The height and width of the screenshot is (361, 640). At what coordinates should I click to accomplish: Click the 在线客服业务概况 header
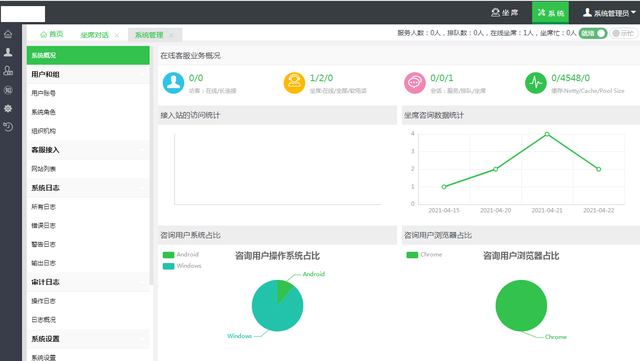pyautogui.click(x=190, y=56)
